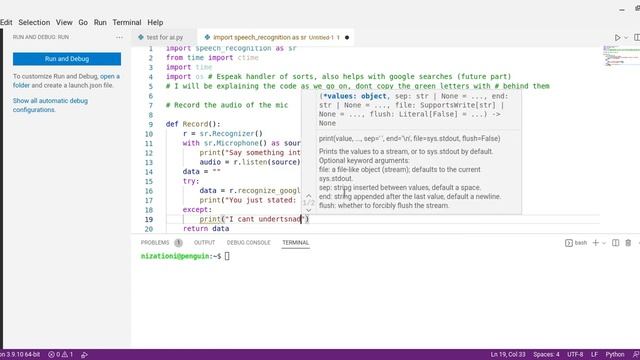Switch to the test for ai.py tab
Screen dimensions: 640x360
coord(164,37)
